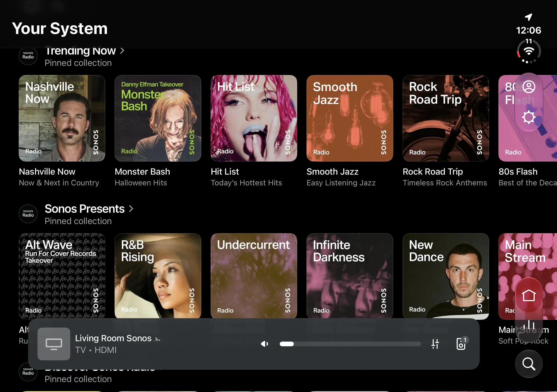Click the Your System page title

click(x=60, y=28)
